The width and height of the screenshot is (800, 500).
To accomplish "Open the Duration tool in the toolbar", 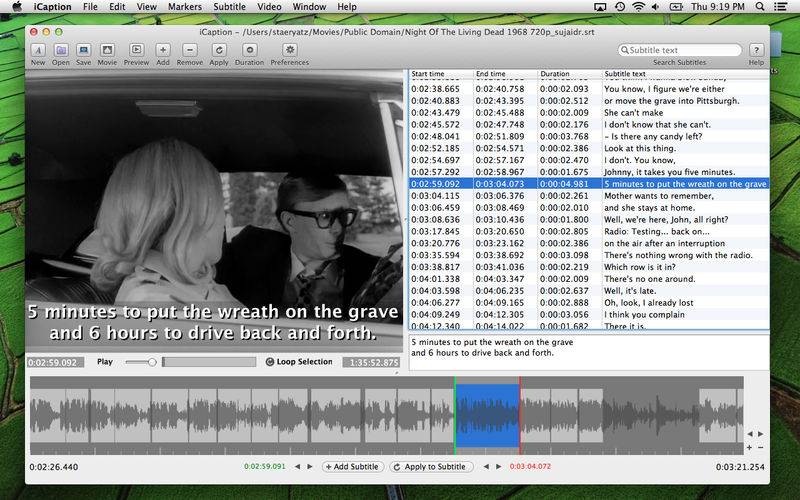I will tap(249, 50).
